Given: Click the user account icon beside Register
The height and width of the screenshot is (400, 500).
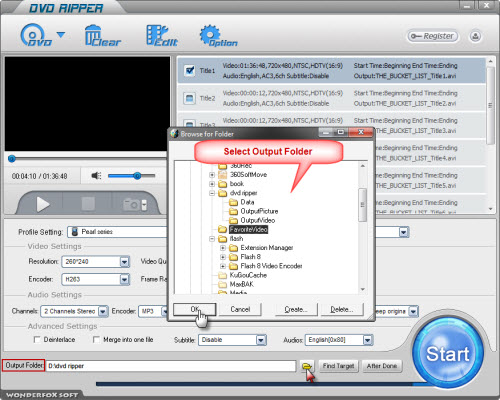Looking at the screenshot, I should pyautogui.click(x=475, y=36).
